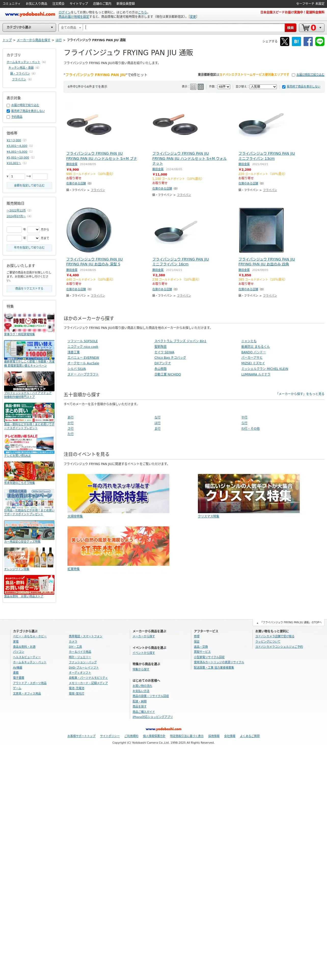Select the ¥1〜3,000 price range
The height and width of the screenshot is (980, 327).
pos(14,140)
